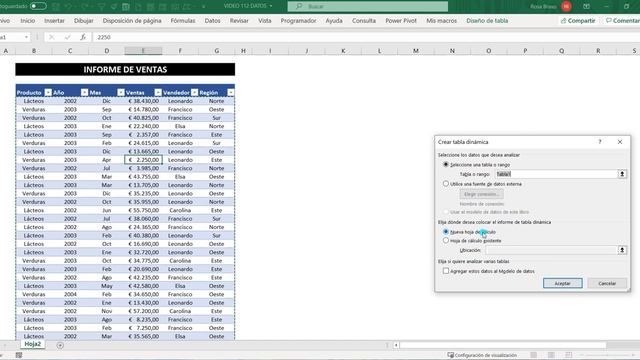The width and height of the screenshot is (640, 360).
Task: Check 'Agregar estos datos al Modelo de datos'
Action: [446, 271]
